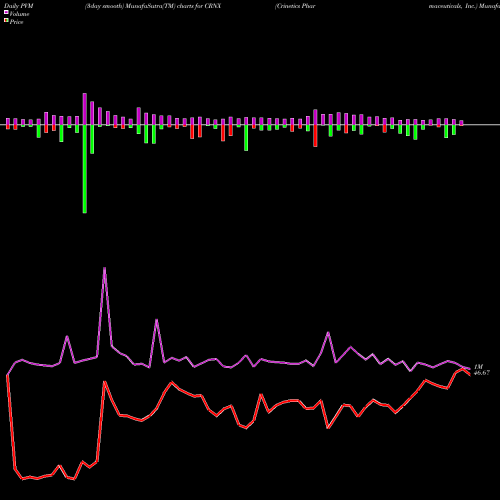This screenshot has width=500, height=500.
Task: Click the Volume legend color swatch
Action: tap(6, 12)
